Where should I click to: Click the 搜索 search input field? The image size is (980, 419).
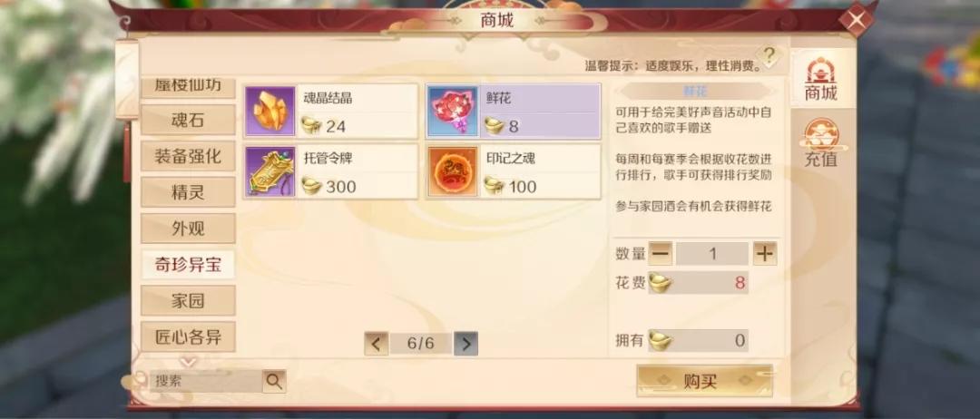tap(206, 381)
